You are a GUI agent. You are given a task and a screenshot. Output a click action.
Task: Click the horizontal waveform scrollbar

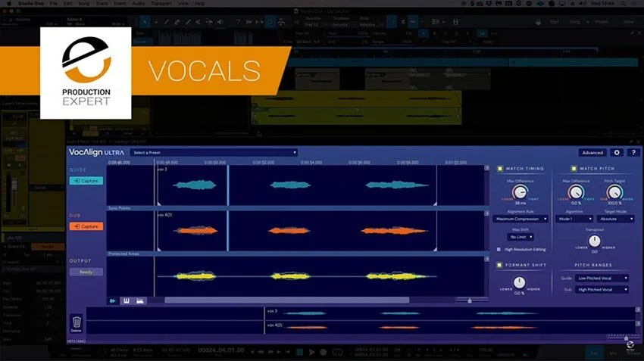coord(286,300)
